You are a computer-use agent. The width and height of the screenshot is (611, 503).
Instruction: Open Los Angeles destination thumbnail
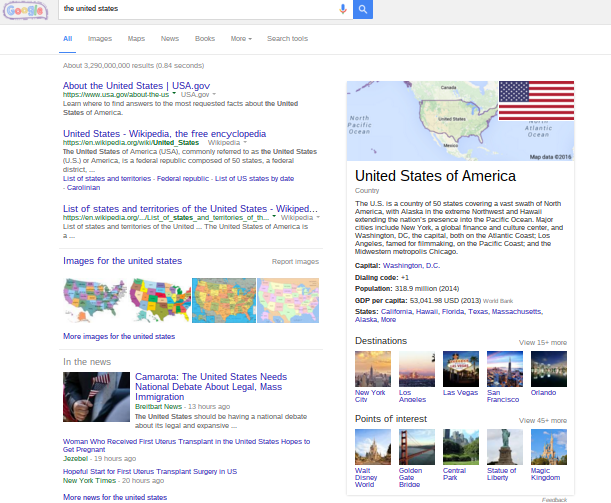tap(417, 369)
